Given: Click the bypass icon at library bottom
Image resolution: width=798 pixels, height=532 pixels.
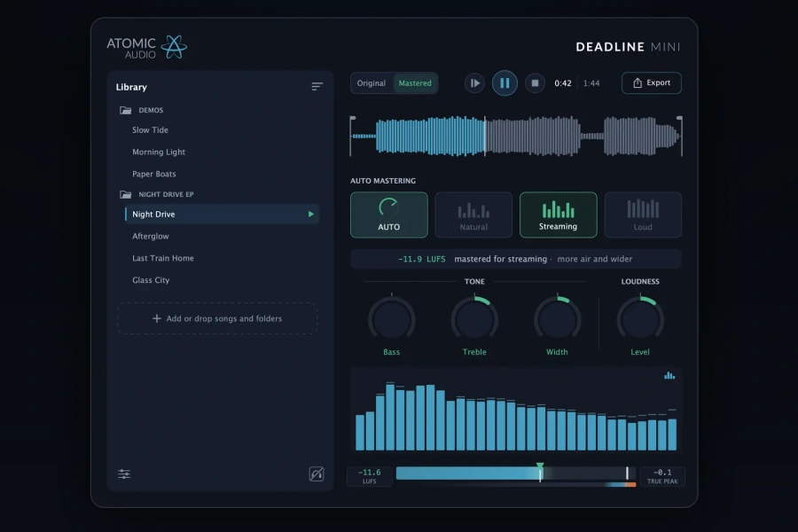Looking at the screenshot, I should 317,474.
